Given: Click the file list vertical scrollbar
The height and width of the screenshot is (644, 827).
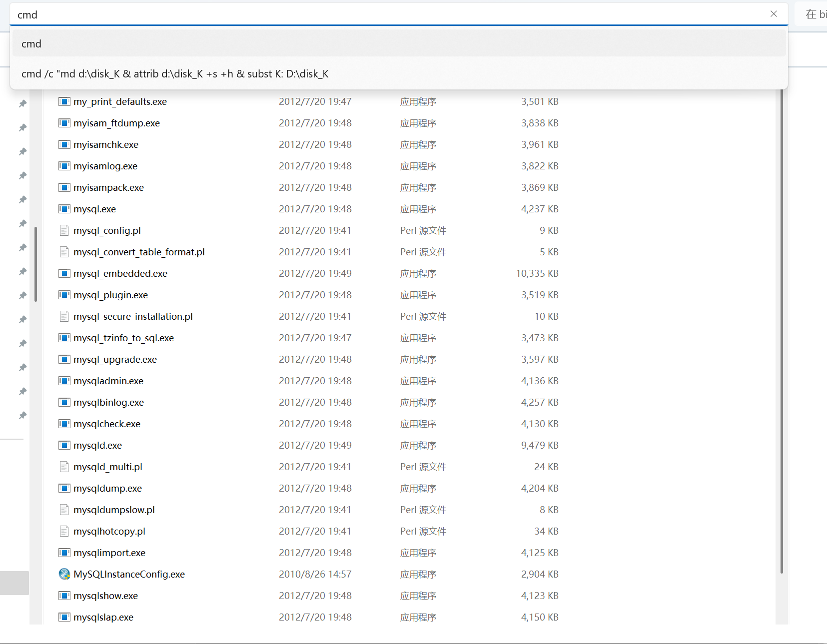Looking at the screenshot, I should pyautogui.click(x=782, y=330).
